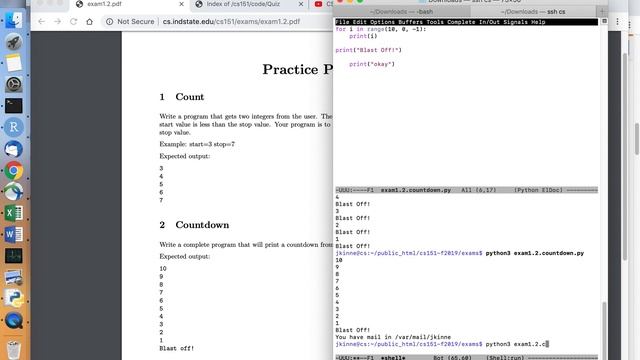The height and width of the screenshot is (360, 640).
Task: Click the "Blast off!" PDF expected output
Action: (177, 348)
